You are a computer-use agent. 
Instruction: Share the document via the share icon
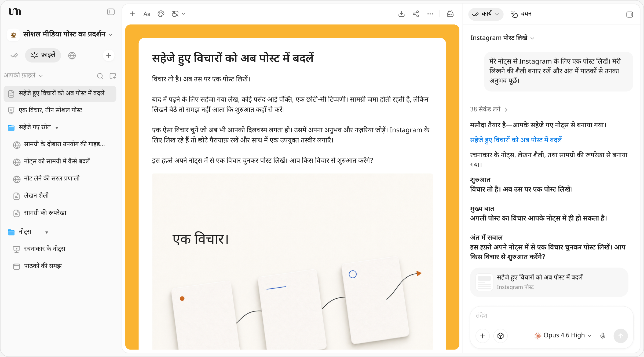pyautogui.click(x=416, y=14)
